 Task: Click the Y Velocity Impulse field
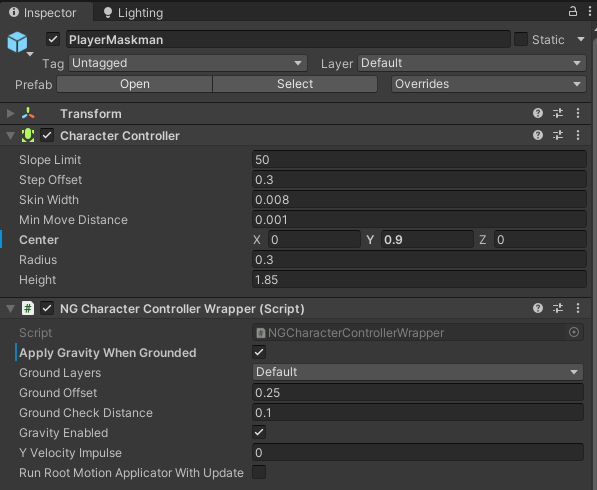(418, 452)
